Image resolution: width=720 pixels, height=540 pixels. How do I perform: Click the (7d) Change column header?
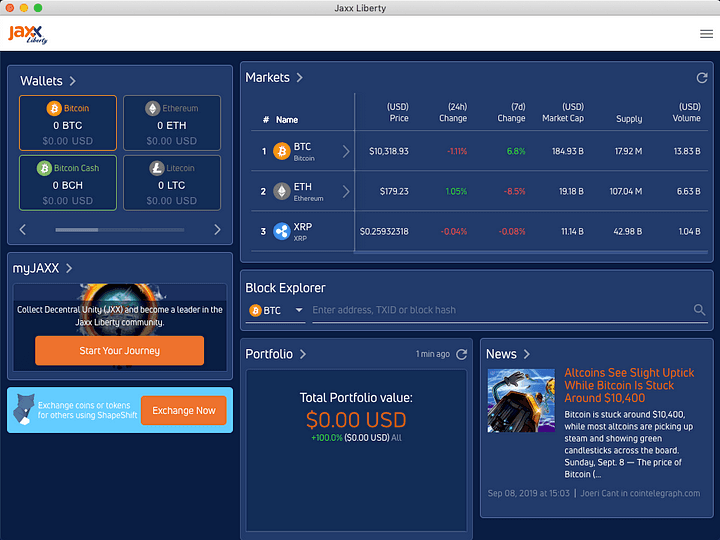point(512,112)
